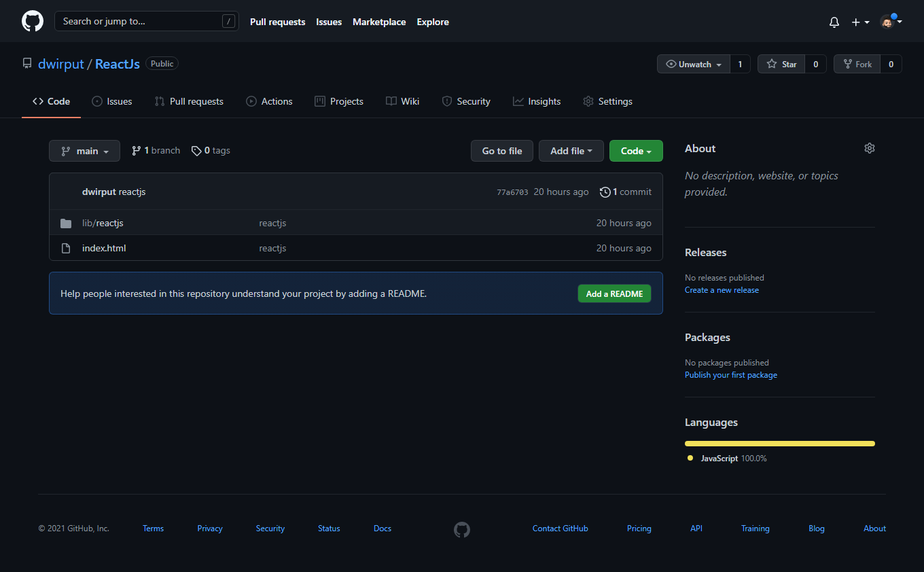
Task: Open the Issues tab of the repository
Action: coord(112,101)
